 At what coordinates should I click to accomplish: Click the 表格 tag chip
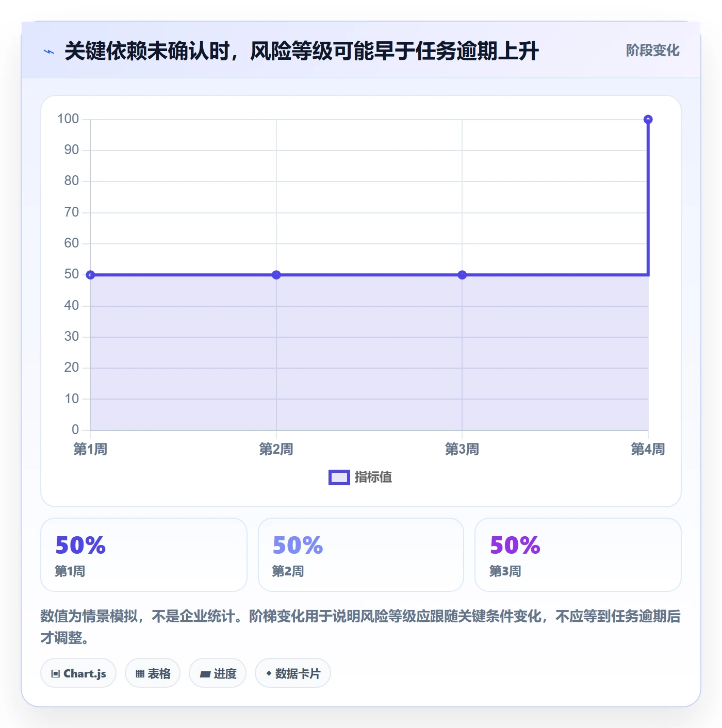click(x=153, y=673)
